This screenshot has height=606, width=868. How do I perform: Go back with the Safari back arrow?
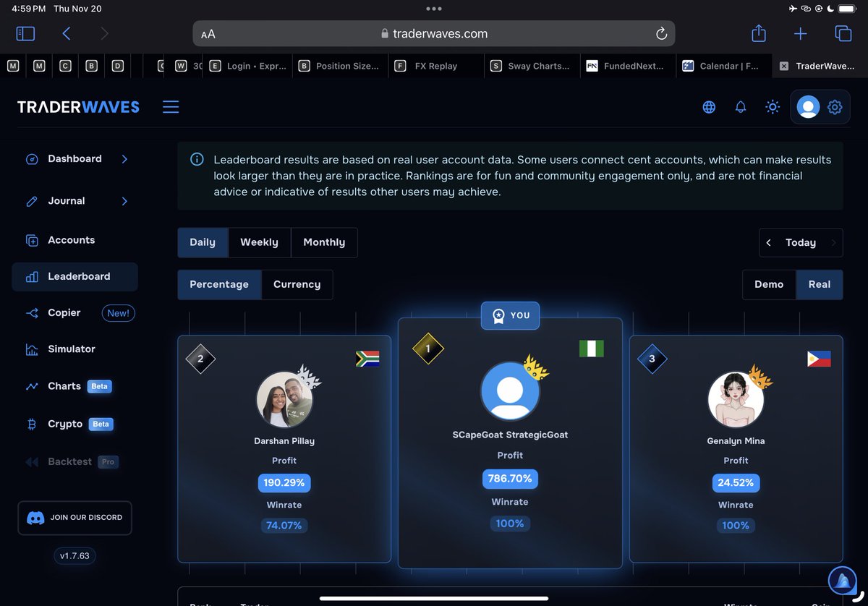[x=66, y=33]
